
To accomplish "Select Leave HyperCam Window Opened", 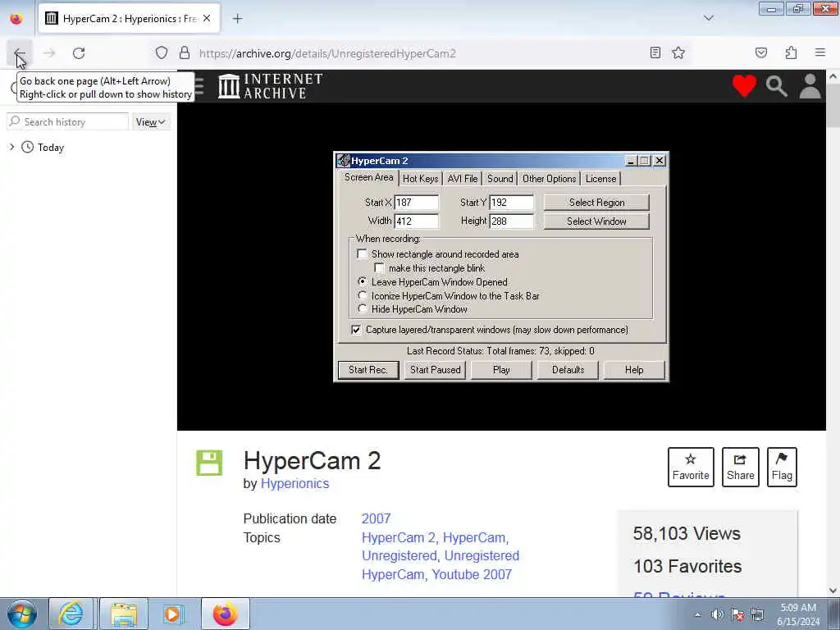I will click(x=363, y=281).
